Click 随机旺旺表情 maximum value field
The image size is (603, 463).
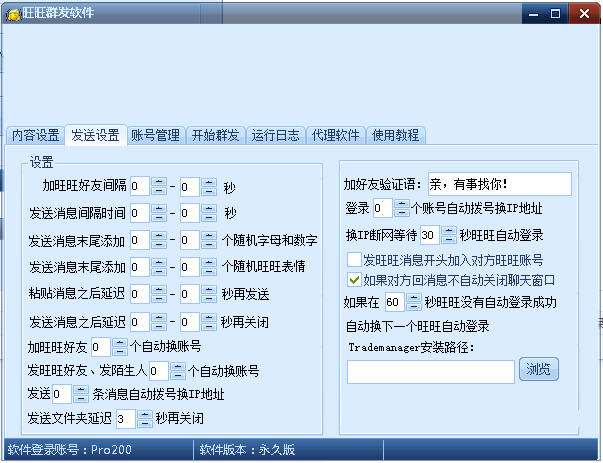[x=190, y=267]
